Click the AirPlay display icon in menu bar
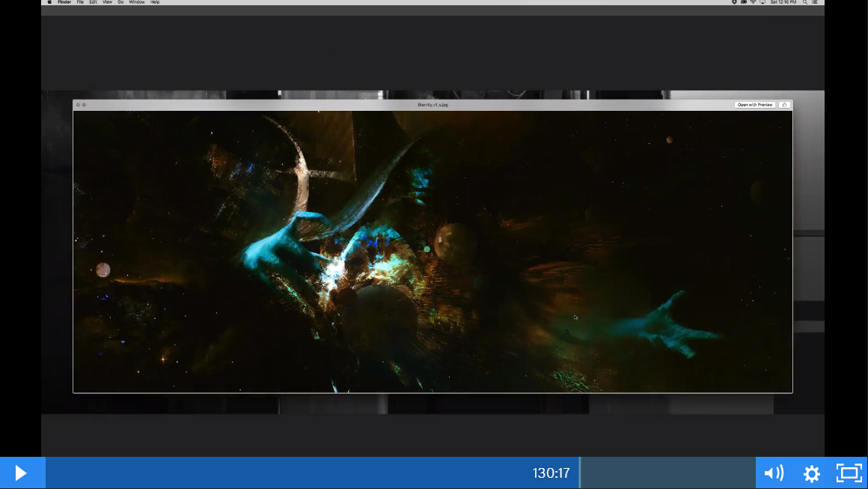This screenshot has height=489, width=868. pyautogui.click(x=762, y=2)
